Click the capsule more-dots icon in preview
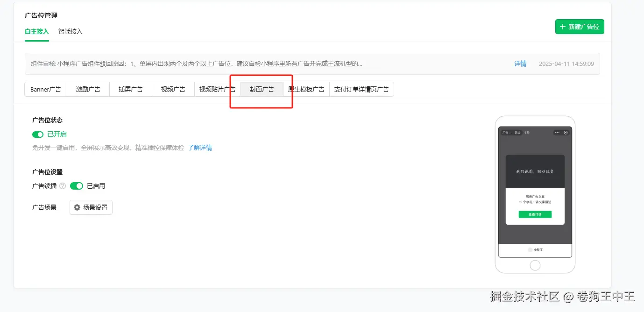Screen dimensions: 644x312 pos(557,133)
